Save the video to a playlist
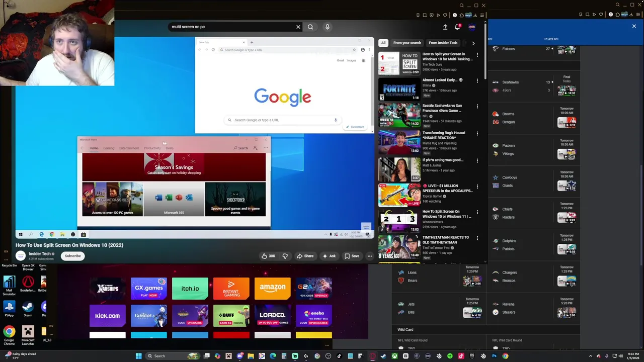 [x=352, y=256]
